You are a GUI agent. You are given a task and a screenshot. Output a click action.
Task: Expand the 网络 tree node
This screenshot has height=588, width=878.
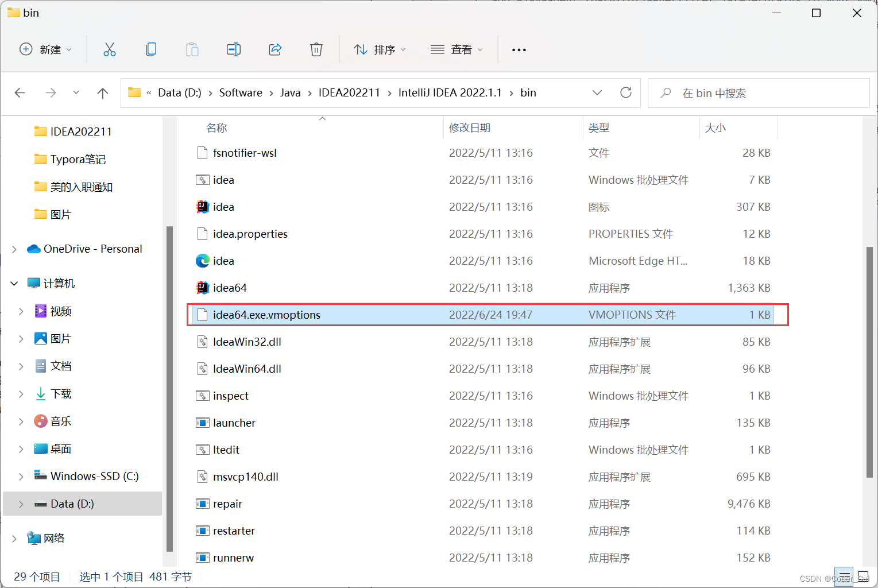(x=14, y=538)
